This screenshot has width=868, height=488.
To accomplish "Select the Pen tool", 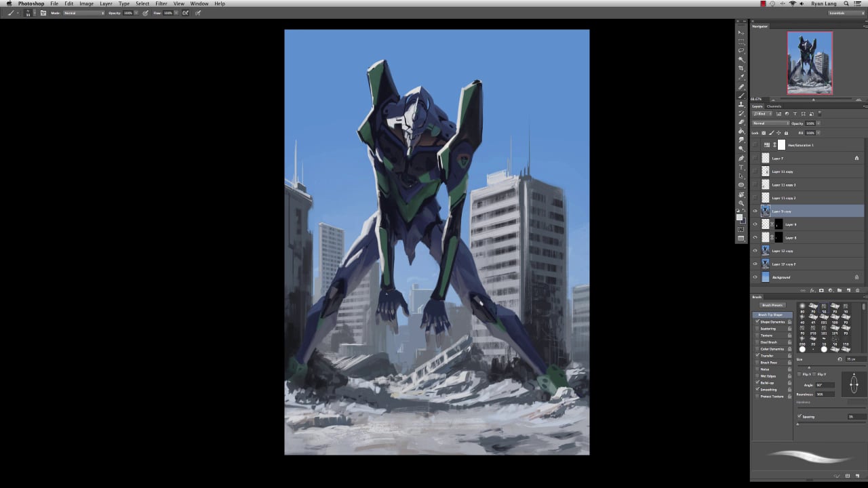I will point(741,158).
